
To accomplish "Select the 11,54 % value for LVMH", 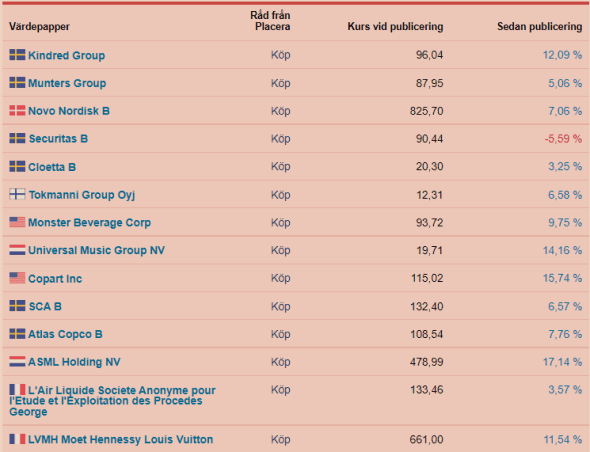I will [563, 439].
